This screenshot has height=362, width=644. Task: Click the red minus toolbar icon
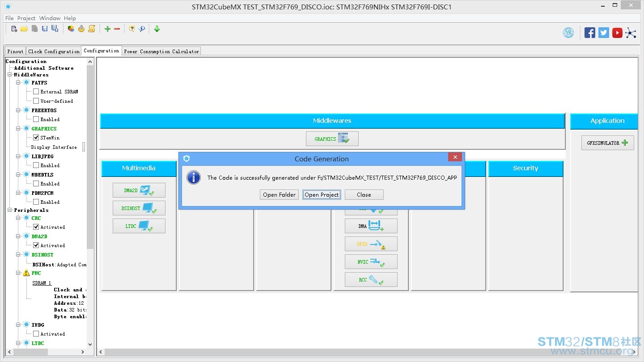point(117,29)
